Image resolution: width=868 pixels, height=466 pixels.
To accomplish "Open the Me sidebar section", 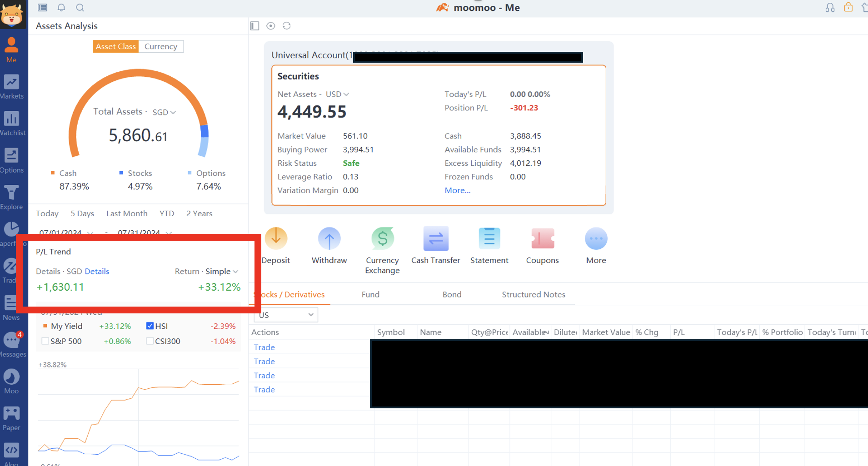I will click(11, 50).
